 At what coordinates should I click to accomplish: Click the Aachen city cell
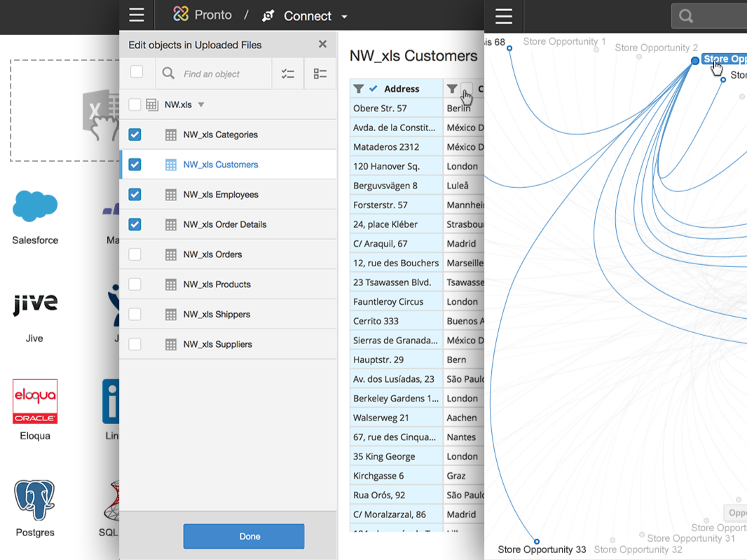pos(463,418)
